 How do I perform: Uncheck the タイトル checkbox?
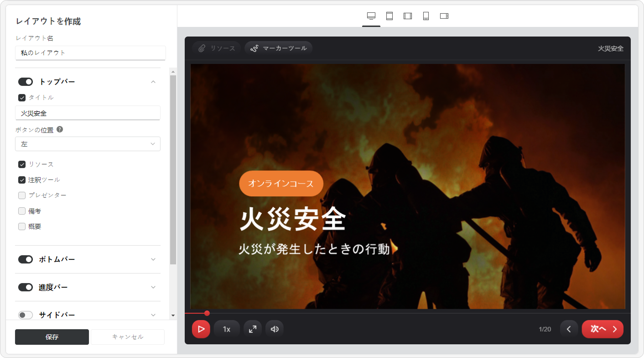[x=22, y=97]
